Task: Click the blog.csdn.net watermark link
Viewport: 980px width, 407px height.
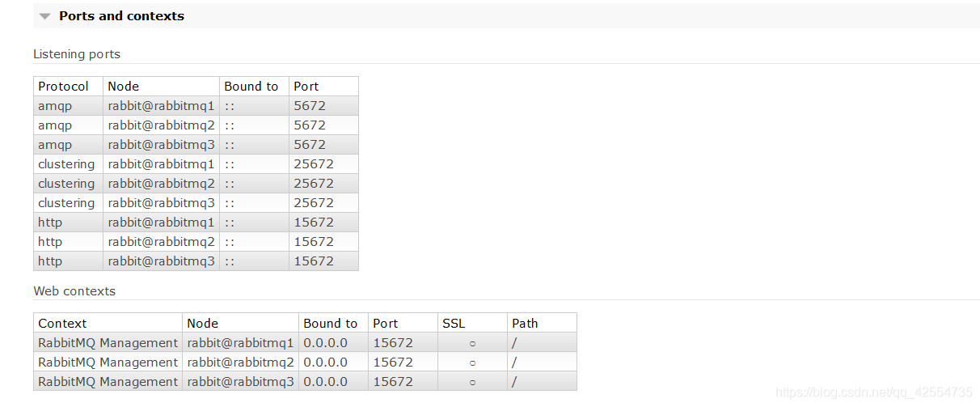Action: click(x=873, y=393)
